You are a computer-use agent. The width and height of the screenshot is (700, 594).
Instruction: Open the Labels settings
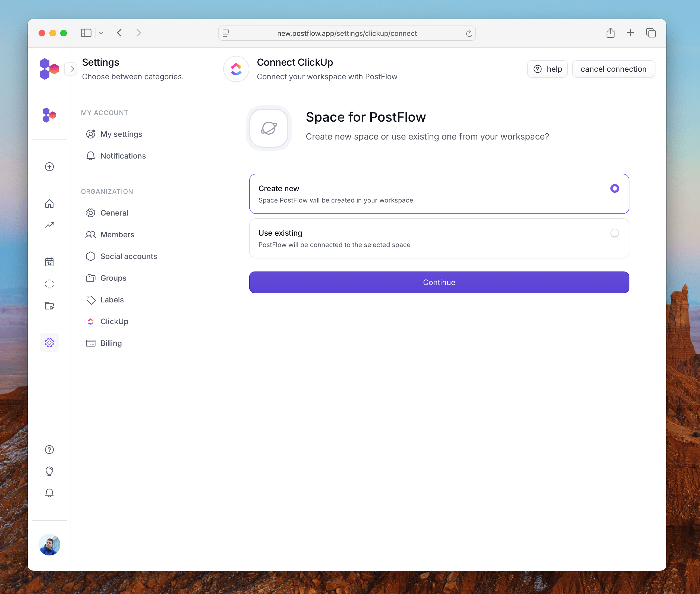[105, 300]
